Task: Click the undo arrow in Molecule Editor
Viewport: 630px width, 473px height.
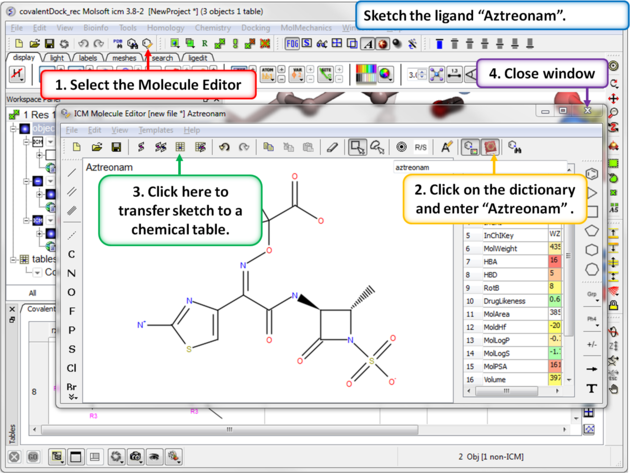Action: [x=224, y=147]
